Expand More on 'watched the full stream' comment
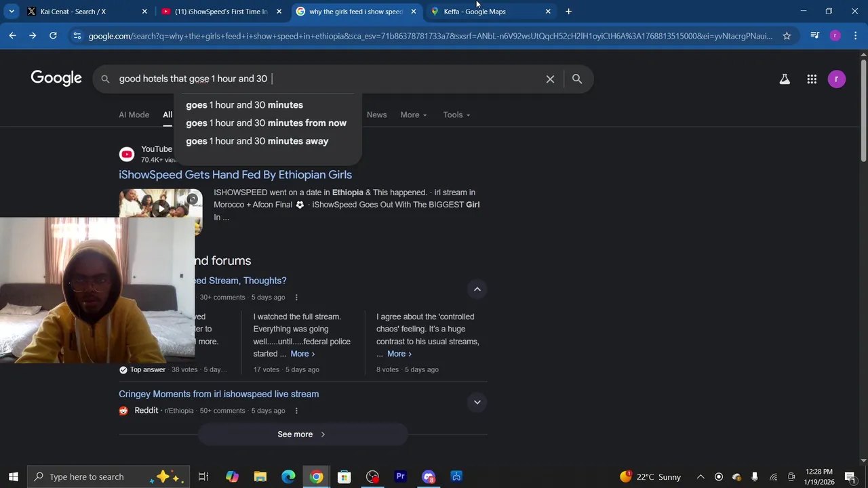Image resolution: width=868 pixels, height=488 pixels. (302, 354)
